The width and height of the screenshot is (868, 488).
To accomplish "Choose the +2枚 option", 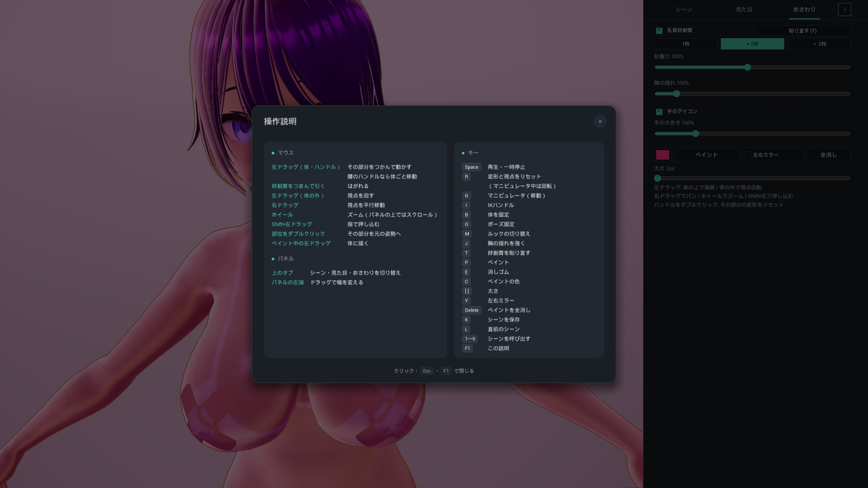I will pos(819,44).
